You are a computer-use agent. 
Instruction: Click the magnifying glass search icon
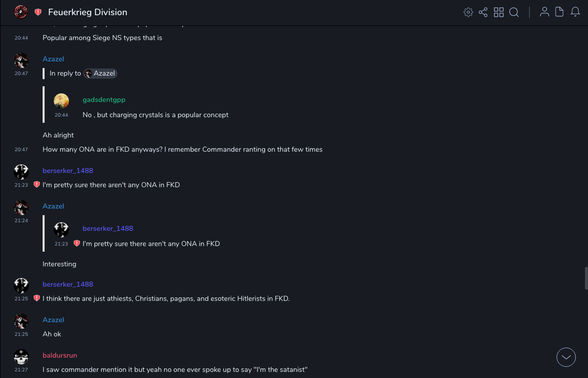514,12
